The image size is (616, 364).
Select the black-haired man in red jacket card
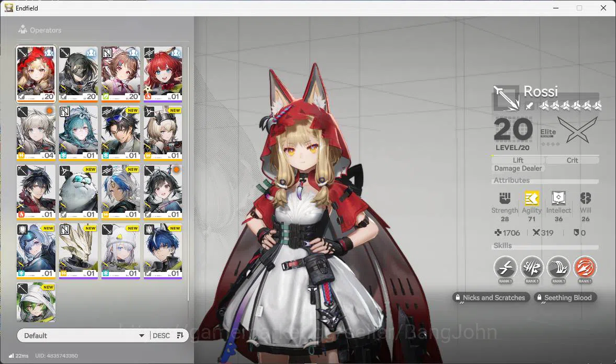36,192
